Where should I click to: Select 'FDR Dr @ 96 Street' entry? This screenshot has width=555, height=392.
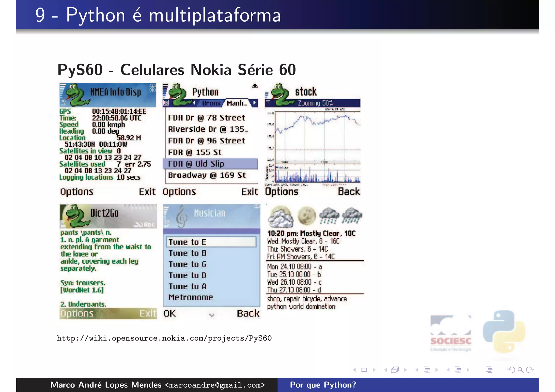pyautogui.click(x=206, y=141)
